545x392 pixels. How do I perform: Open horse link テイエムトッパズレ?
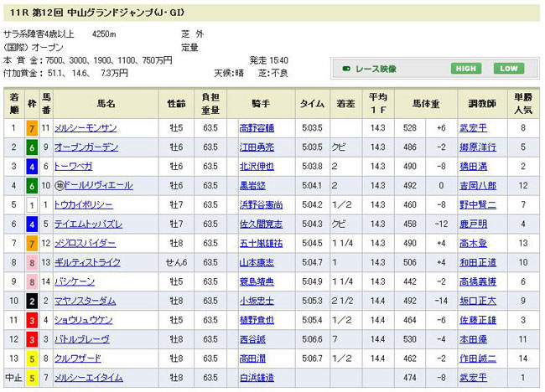point(89,224)
